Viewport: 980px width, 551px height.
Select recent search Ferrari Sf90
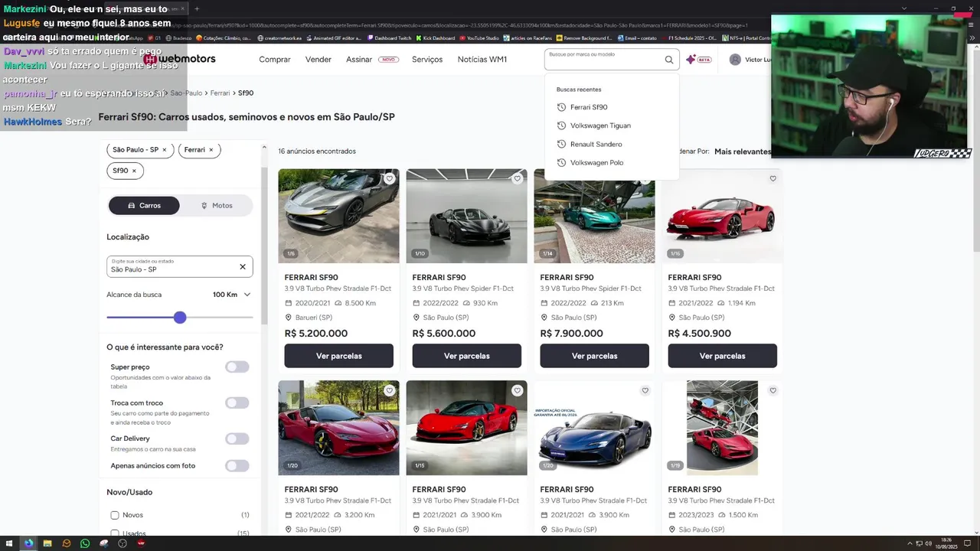click(x=589, y=107)
